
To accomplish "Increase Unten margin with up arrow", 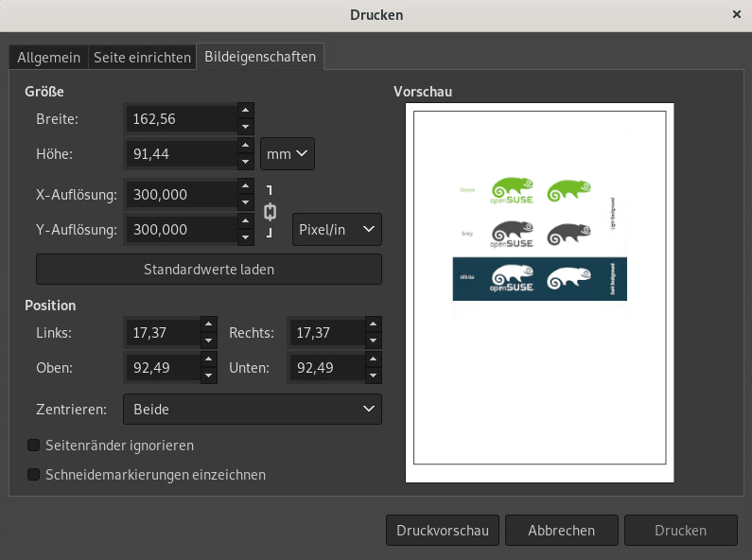I will (x=374, y=359).
